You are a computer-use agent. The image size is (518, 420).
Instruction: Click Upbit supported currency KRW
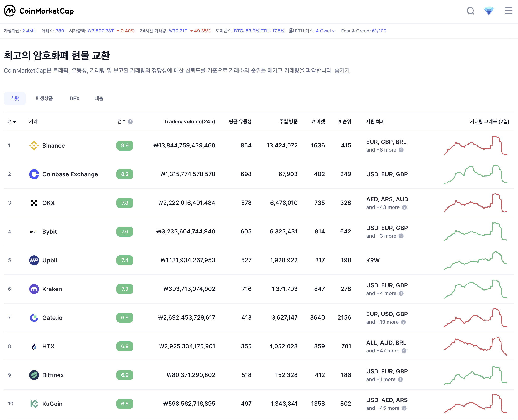[373, 260]
